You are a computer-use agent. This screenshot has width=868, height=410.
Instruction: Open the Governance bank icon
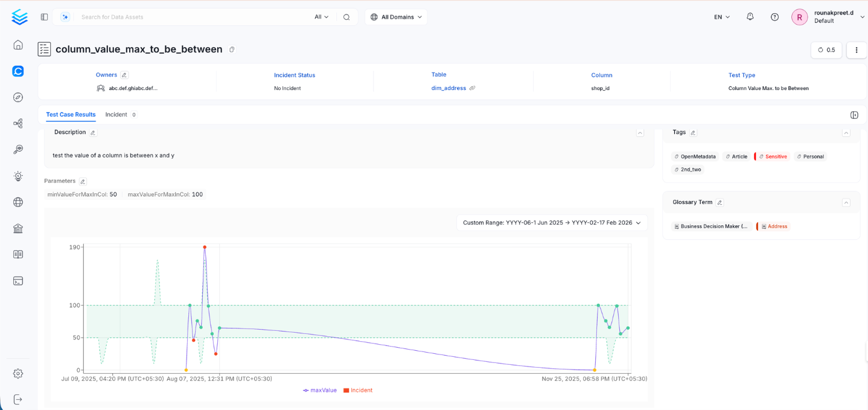[18, 228]
